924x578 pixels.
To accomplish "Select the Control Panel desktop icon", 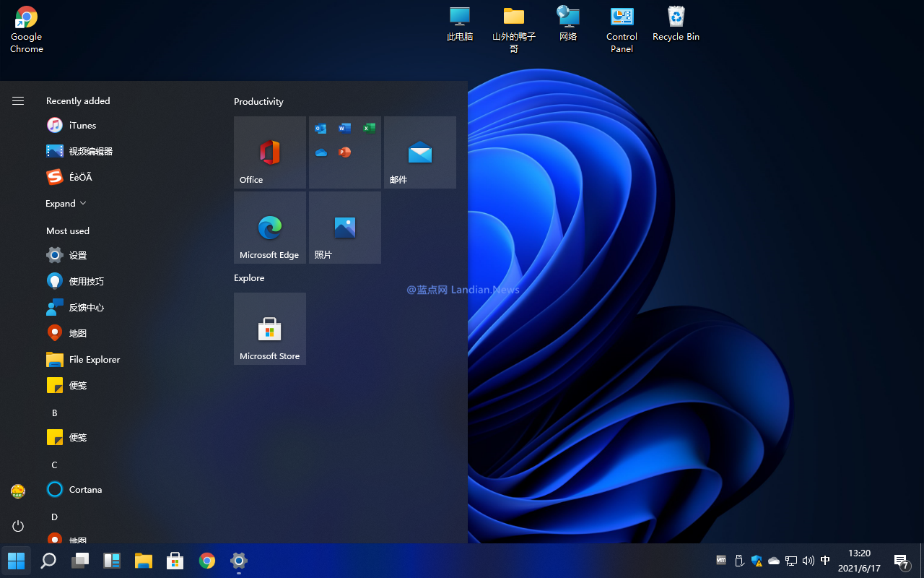I will pyautogui.click(x=622, y=30).
